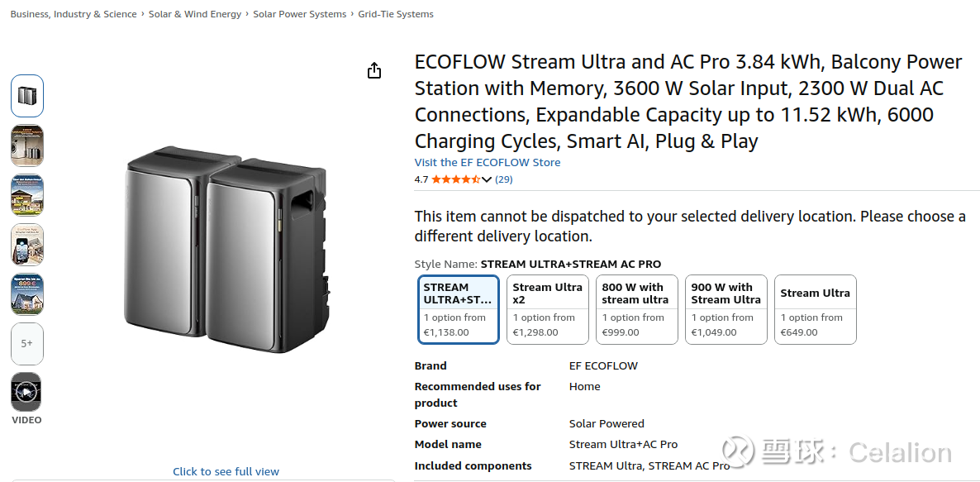Visit the EF ECOFLOW Store link
Screen dimensions: 980x482
point(487,163)
